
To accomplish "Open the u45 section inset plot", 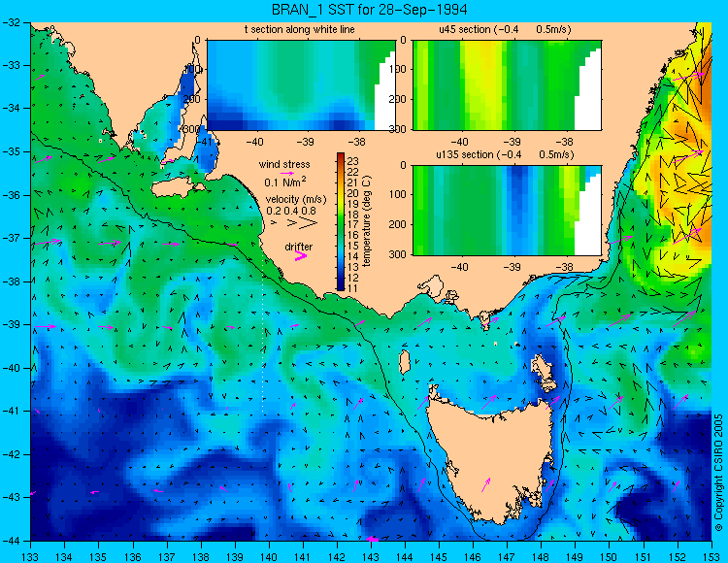I will (507, 85).
